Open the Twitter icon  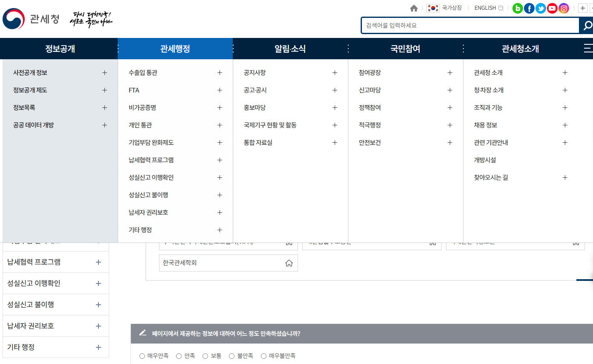pos(541,8)
